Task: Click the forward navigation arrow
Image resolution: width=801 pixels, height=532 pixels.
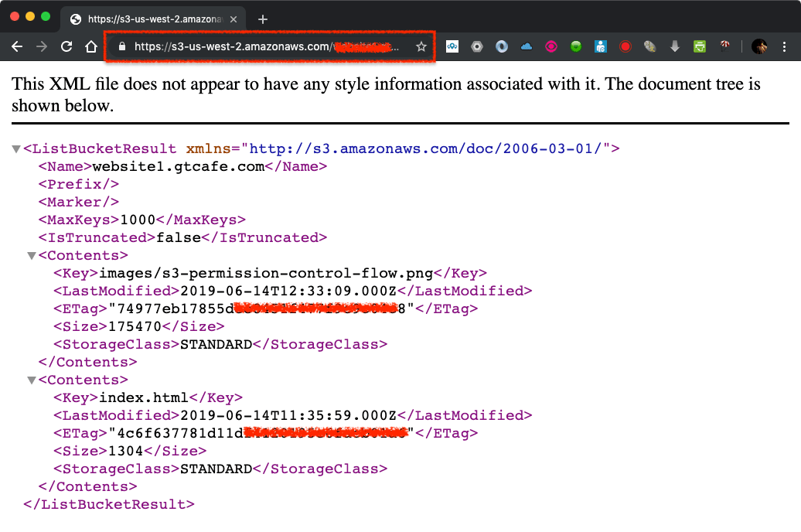Action: coord(42,46)
